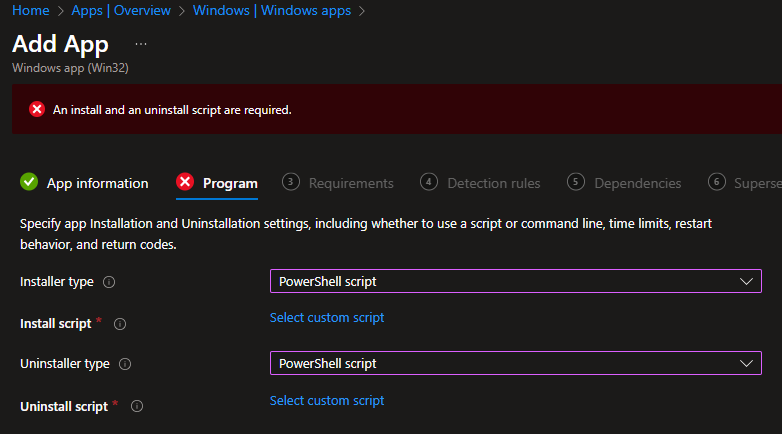
Task: Open Windows | Windows apps breadcrumb
Action: [x=272, y=10]
